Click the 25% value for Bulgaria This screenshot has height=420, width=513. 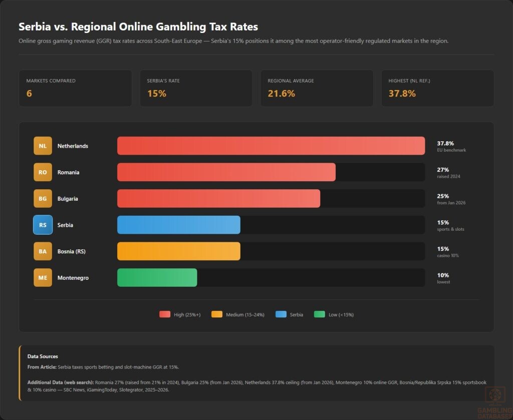pyautogui.click(x=443, y=196)
